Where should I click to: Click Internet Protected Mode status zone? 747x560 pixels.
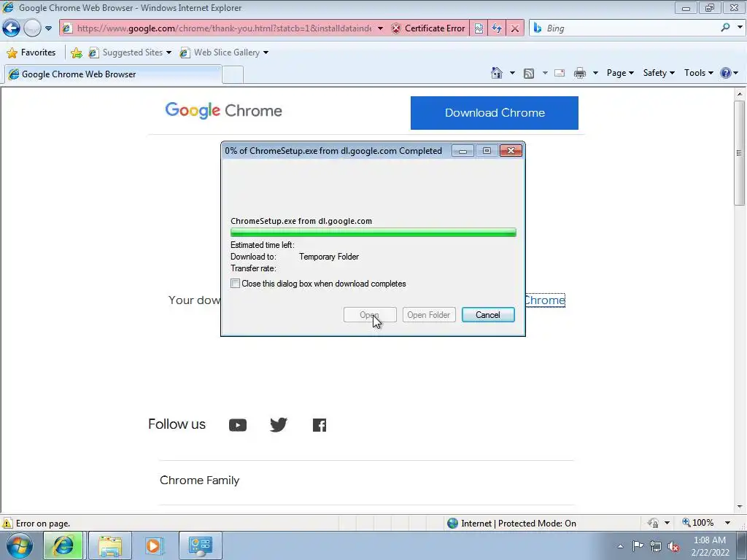(511, 524)
